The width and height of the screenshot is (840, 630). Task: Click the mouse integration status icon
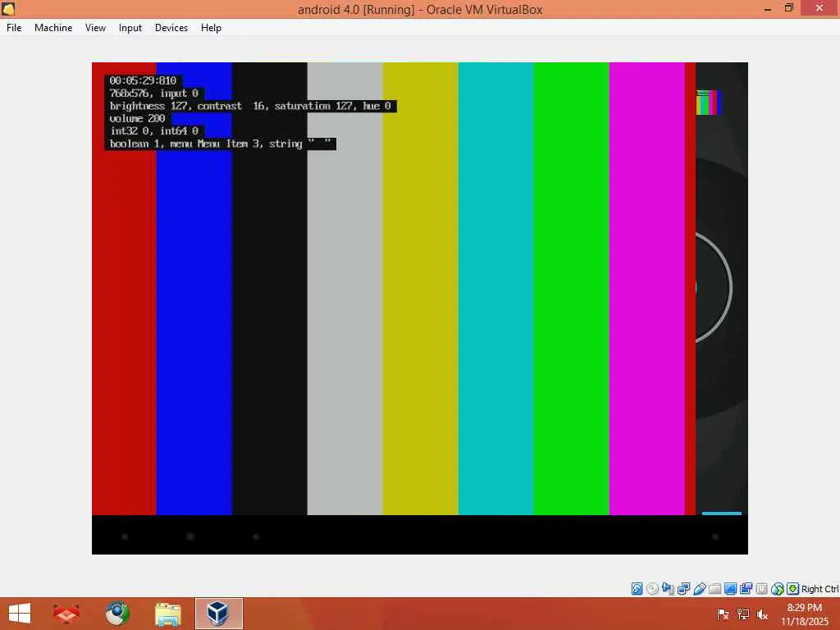tap(777, 589)
